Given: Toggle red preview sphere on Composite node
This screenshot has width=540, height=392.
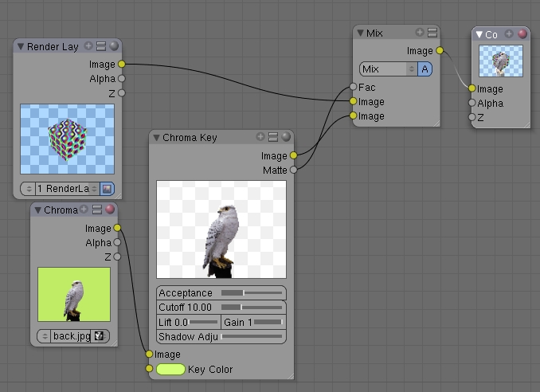Looking at the screenshot, I should [x=522, y=33].
